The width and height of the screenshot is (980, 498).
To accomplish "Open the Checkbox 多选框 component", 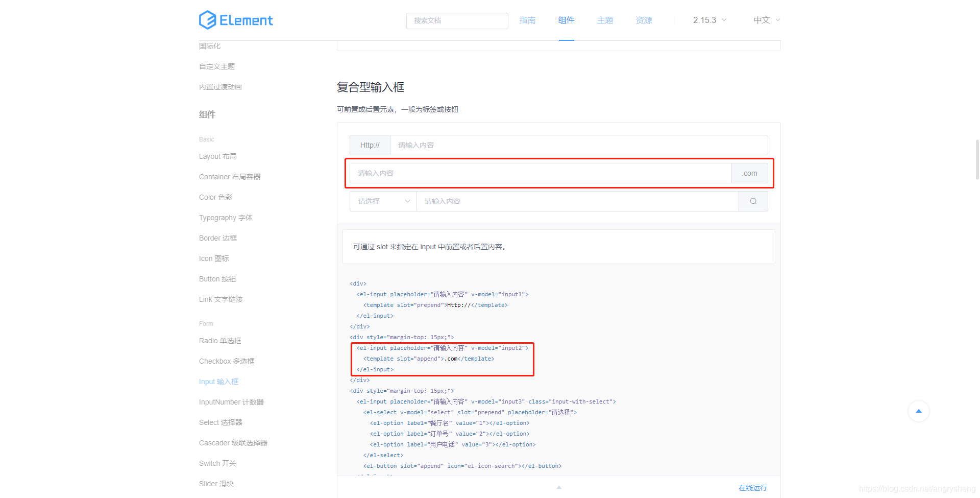I will pyautogui.click(x=226, y=361).
